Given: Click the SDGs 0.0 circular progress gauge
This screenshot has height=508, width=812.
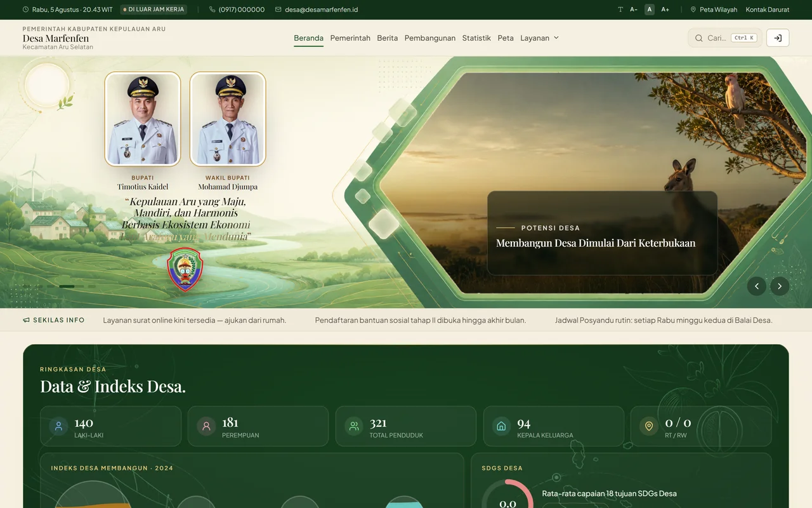Looking at the screenshot, I should coord(507,494).
